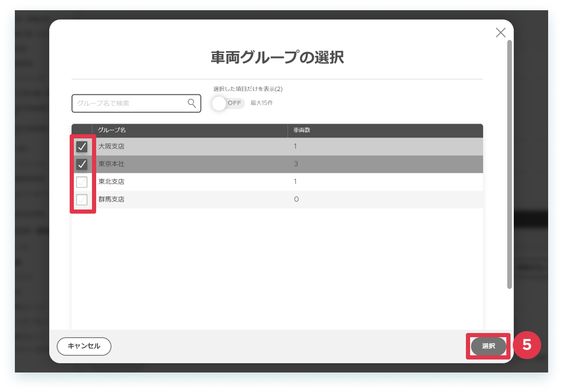Image resolution: width=563 pixels, height=392 pixels.
Task: Select the 東京本社 group name
Action: point(111,164)
